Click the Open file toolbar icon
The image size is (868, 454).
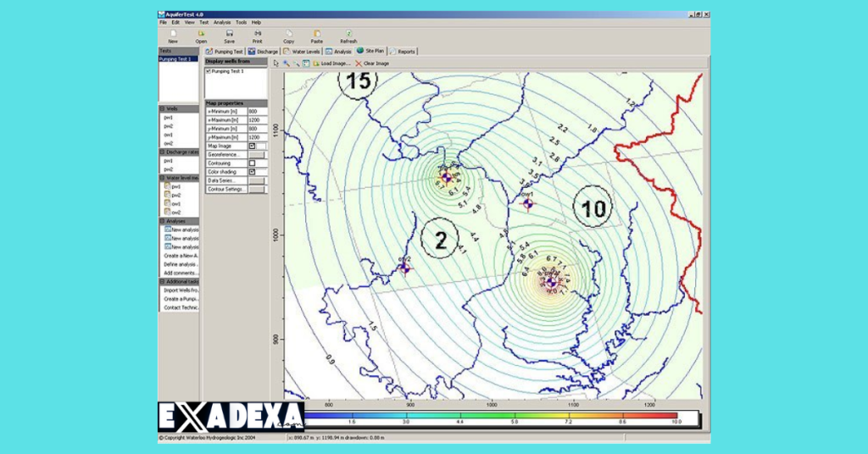click(201, 34)
